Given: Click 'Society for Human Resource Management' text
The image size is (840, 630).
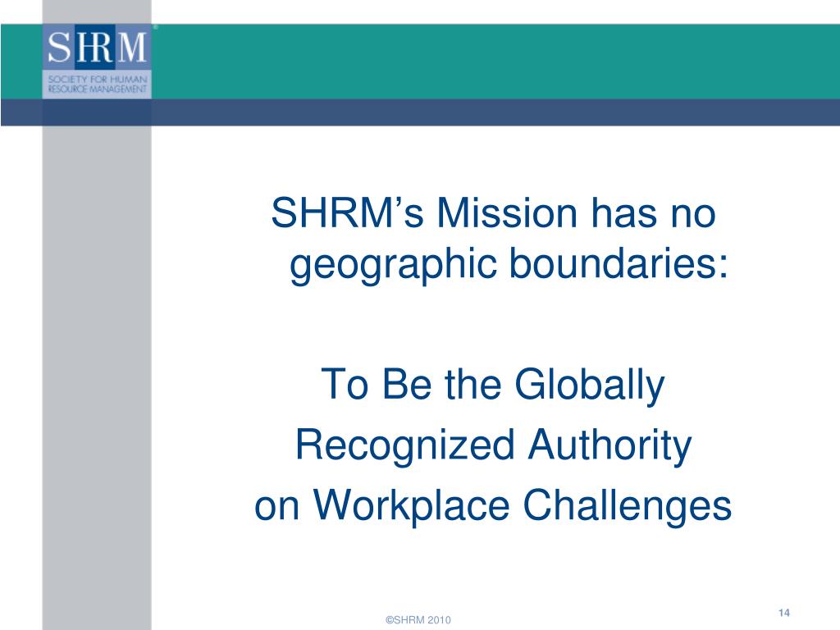Looking at the screenshot, I should tap(97, 84).
